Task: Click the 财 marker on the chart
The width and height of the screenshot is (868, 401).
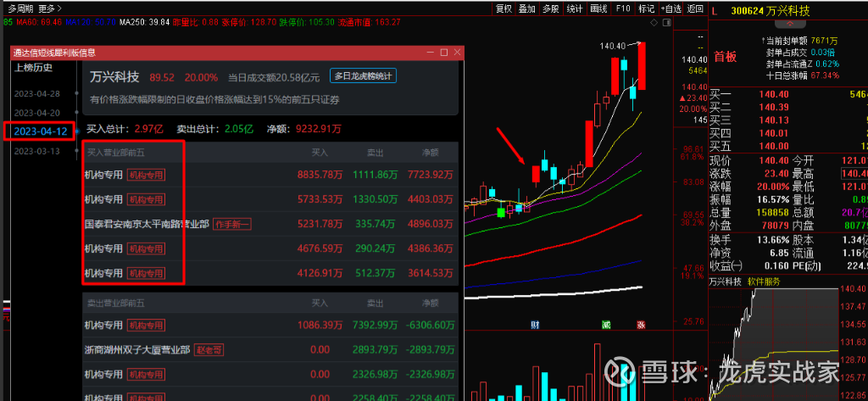Action: (536, 324)
